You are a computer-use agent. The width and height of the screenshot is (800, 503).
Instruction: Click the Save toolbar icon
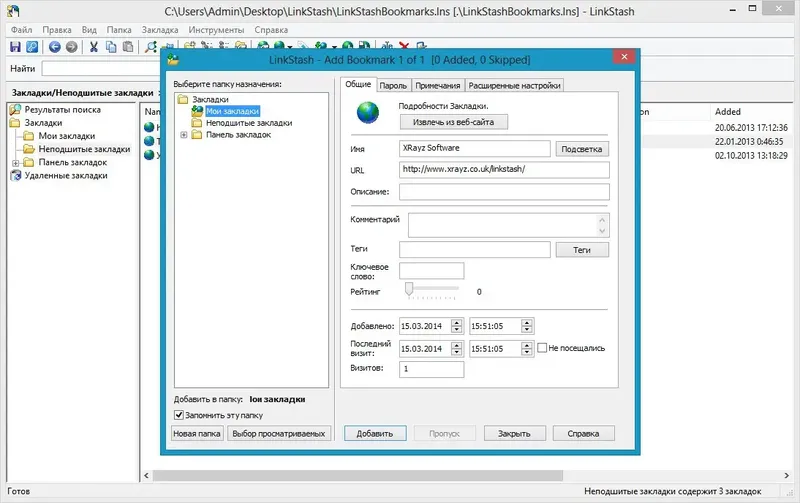pos(15,47)
